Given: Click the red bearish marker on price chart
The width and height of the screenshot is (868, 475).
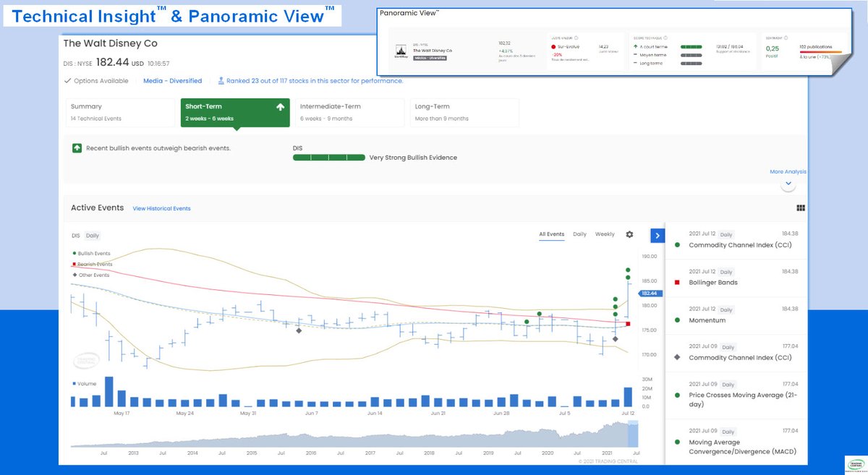Looking at the screenshot, I should coord(628,324).
